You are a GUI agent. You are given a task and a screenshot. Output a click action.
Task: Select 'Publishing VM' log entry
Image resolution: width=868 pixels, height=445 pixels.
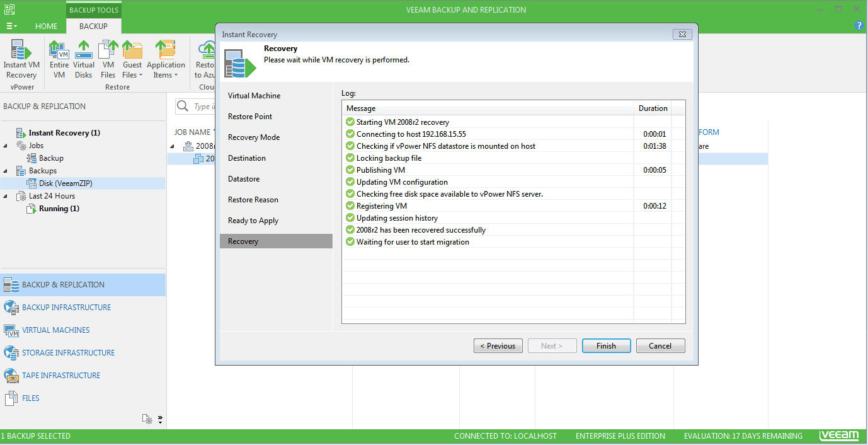tap(513, 170)
